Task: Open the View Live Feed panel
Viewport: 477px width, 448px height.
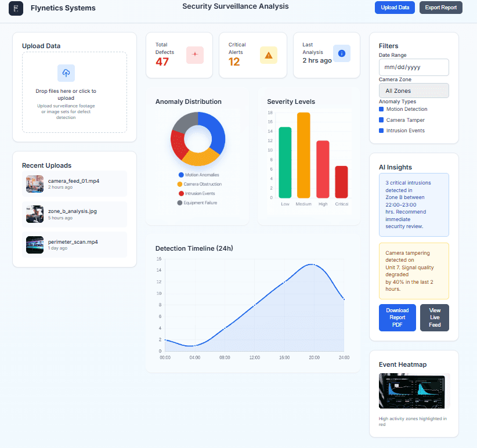Action: (x=434, y=317)
